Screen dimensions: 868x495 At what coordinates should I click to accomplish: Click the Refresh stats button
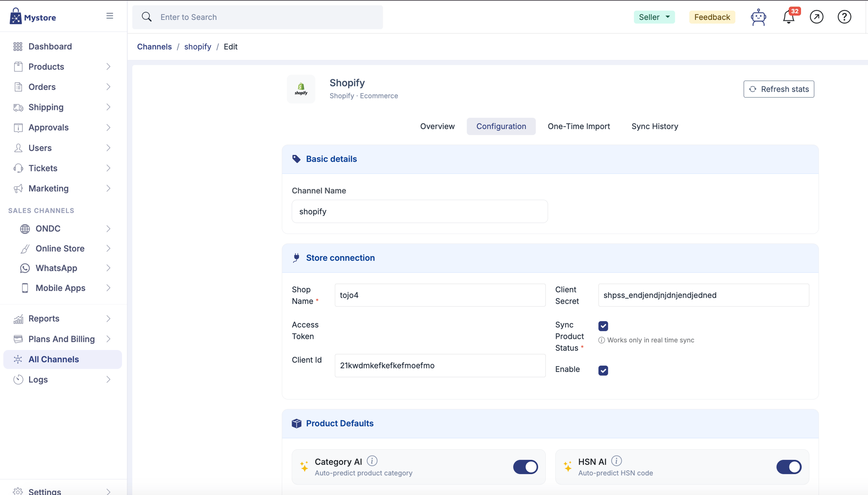(x=779, y=89)
